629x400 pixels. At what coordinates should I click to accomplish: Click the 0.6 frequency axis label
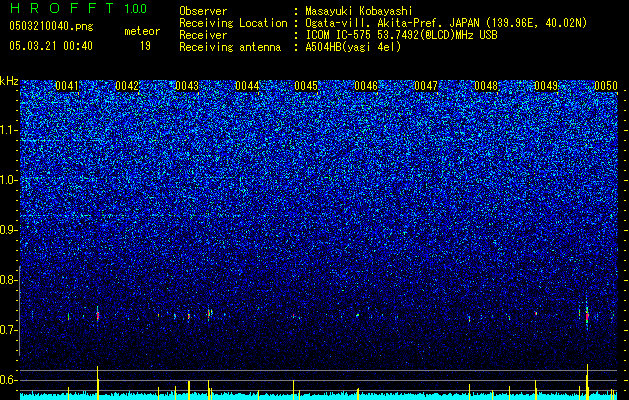pyautogui.click(x=9, y=380)
